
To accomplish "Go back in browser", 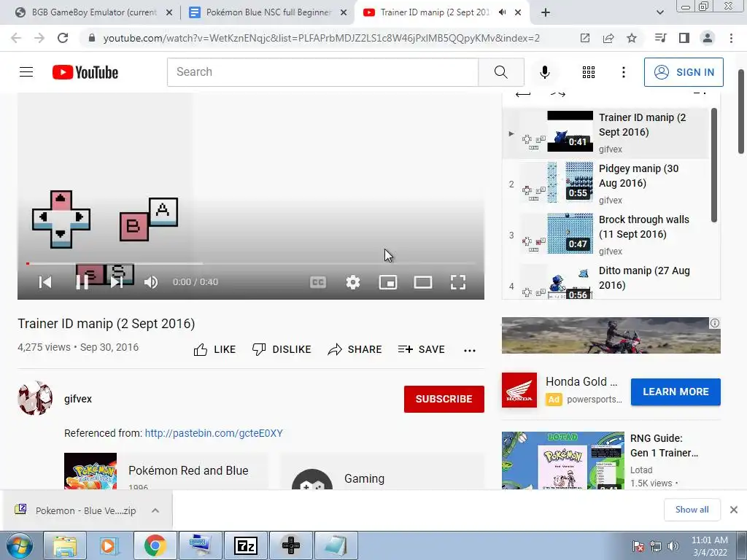I will (16, 38).
